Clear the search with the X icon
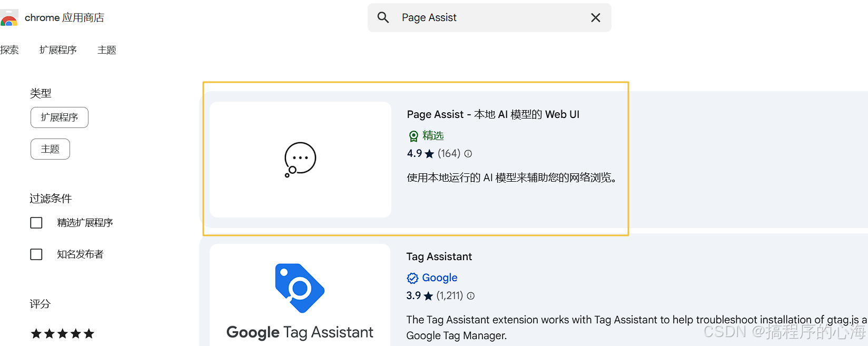The width and height of the screenshot is (868, 346). (596, 18)
